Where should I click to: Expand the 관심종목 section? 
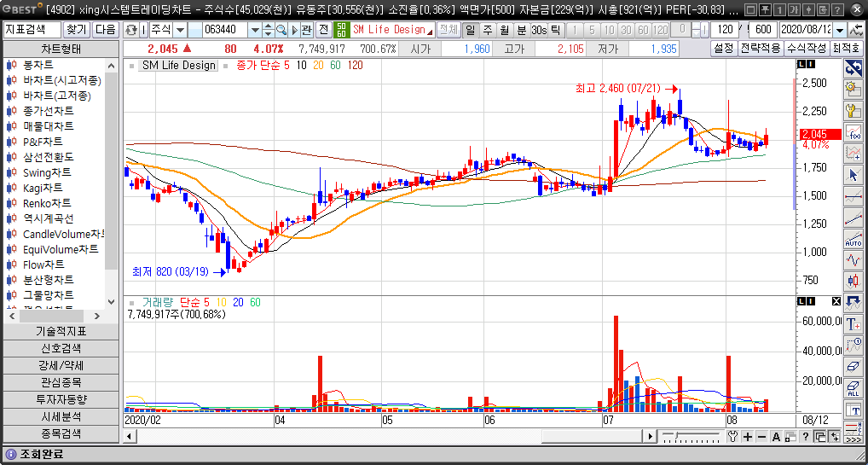pos(61,382)
